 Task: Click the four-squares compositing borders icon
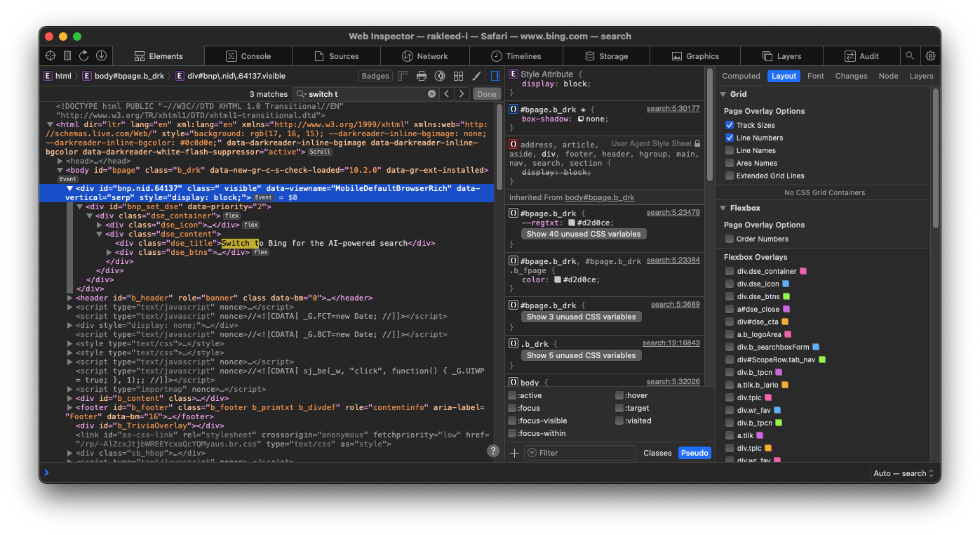point(458,76)
